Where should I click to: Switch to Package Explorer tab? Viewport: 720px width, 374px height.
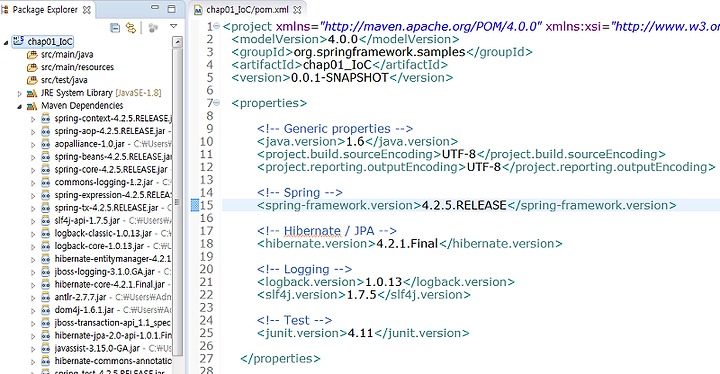pos(45,10)
